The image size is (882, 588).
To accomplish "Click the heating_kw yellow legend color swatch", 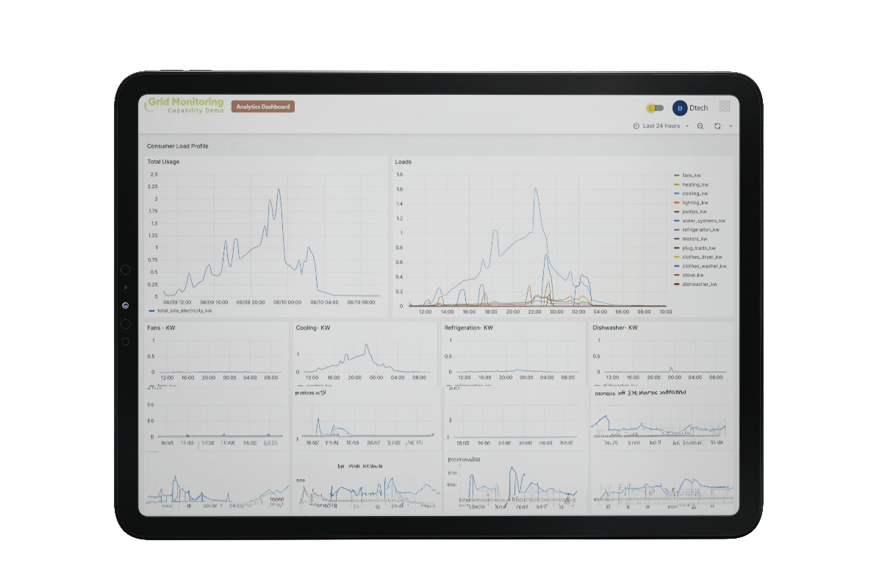I will coord(677,184).
